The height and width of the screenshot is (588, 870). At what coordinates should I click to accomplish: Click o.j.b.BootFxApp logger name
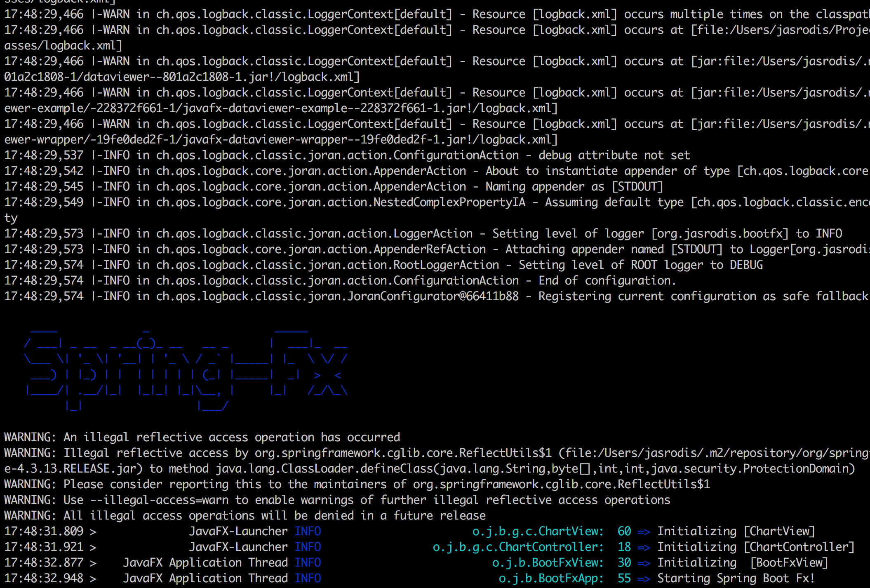point(551,578)
